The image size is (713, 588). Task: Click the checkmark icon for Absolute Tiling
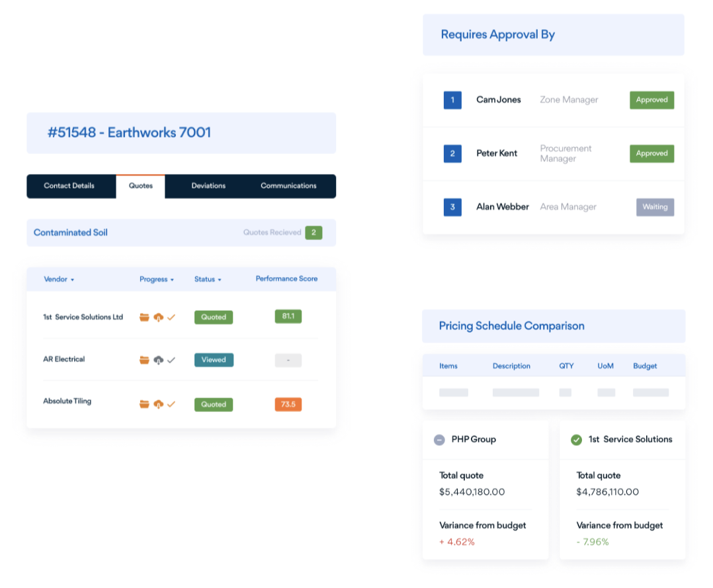pyautogui.click(x=171, y=404)
